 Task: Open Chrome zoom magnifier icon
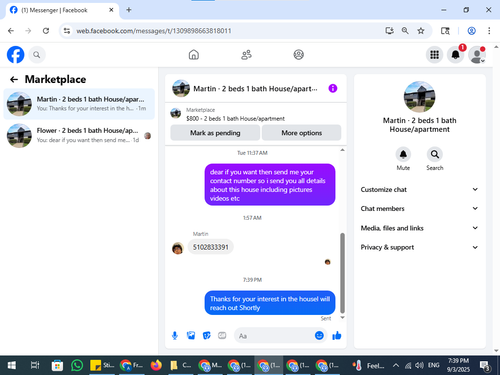[x=405, y=31]
